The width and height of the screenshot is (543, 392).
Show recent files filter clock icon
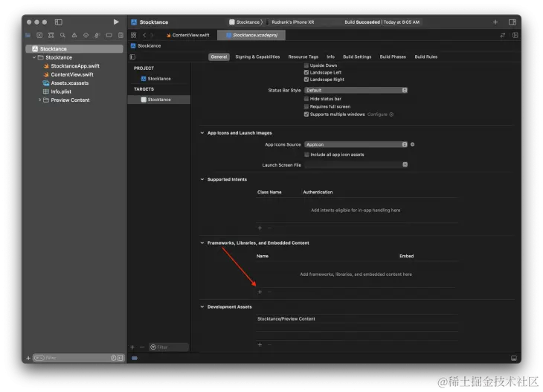pos(113,358)
